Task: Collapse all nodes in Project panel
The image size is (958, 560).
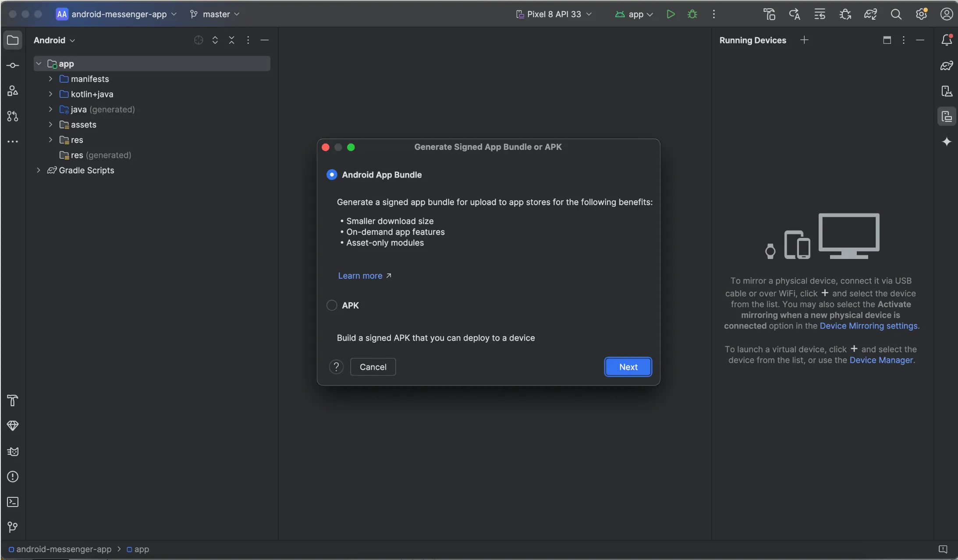Action: coord(232,40)
